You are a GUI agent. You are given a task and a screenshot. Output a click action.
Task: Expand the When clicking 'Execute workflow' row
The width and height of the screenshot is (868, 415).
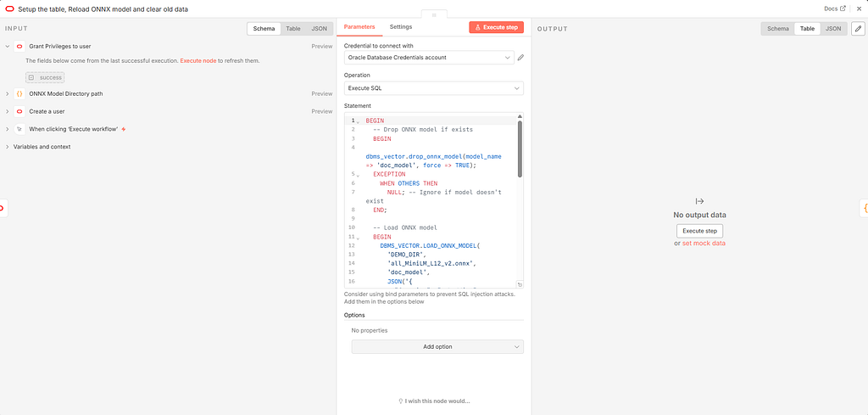(7, 129)
